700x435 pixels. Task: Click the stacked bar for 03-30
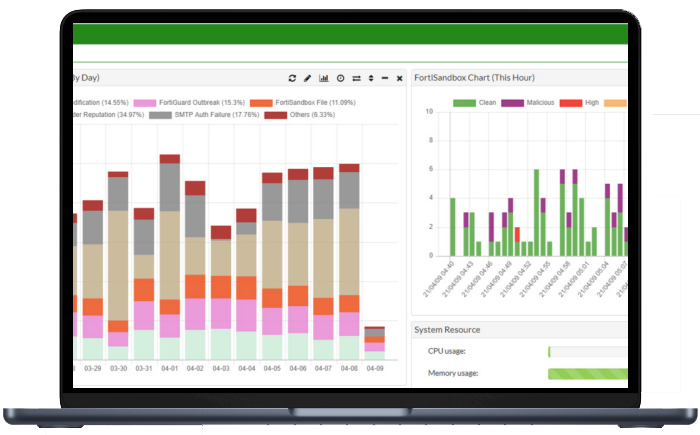(x=118, y=265)
